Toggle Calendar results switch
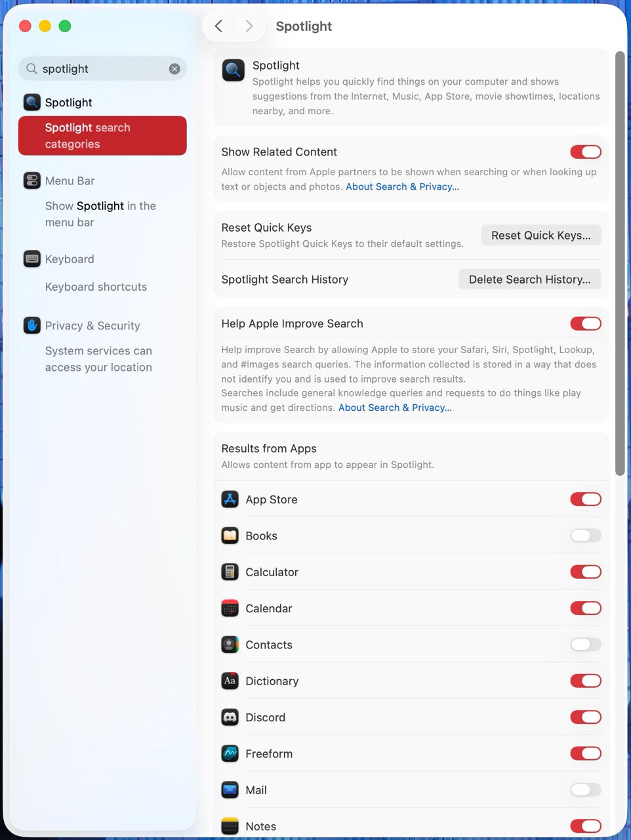This screenshot has height=840, width=631. [x=586, y=608]
